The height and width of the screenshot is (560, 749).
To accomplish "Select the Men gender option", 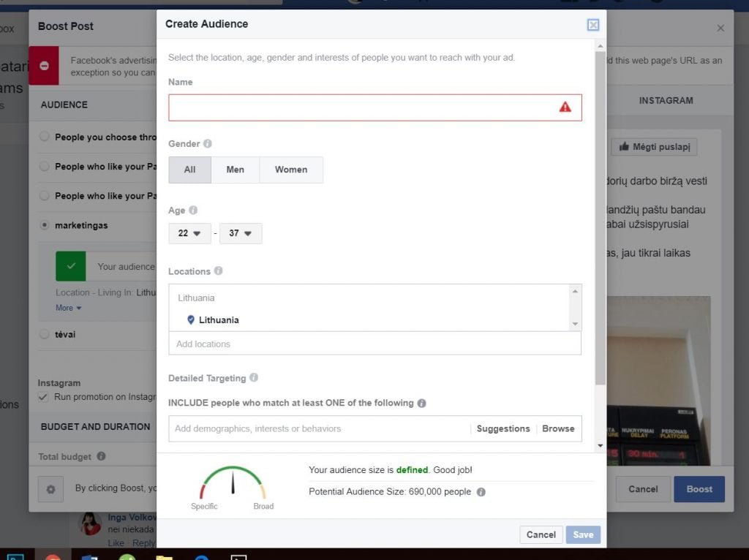I will point(235,170).
